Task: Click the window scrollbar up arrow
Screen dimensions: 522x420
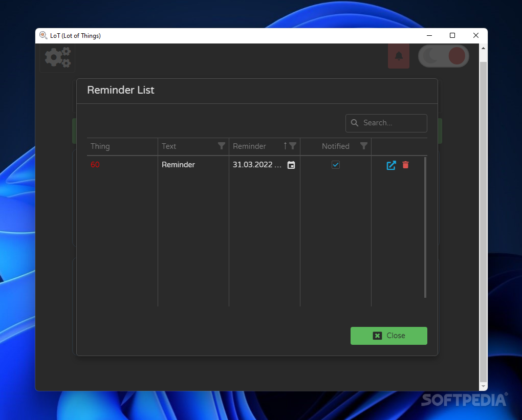Action: tap(483, 48)
